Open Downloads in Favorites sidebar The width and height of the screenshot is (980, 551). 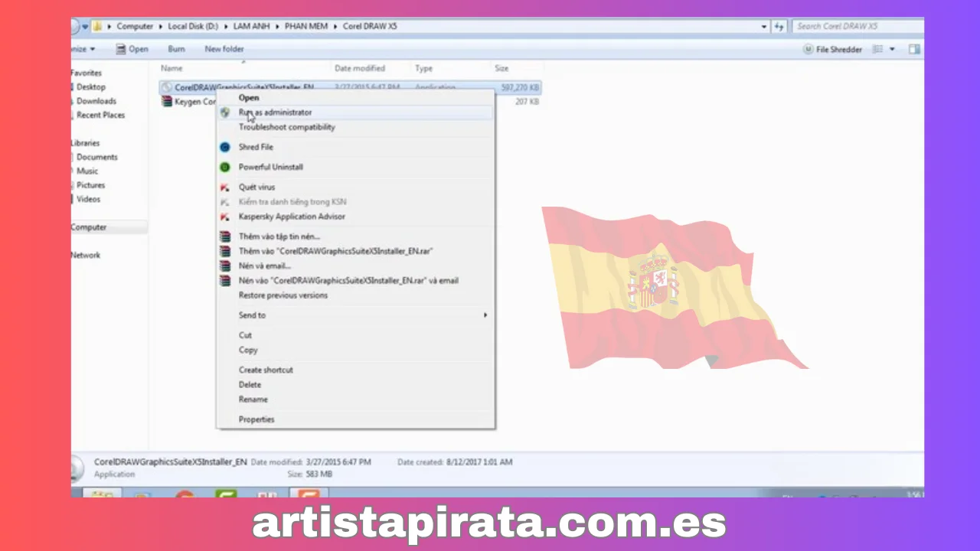(x=96, y=101)
